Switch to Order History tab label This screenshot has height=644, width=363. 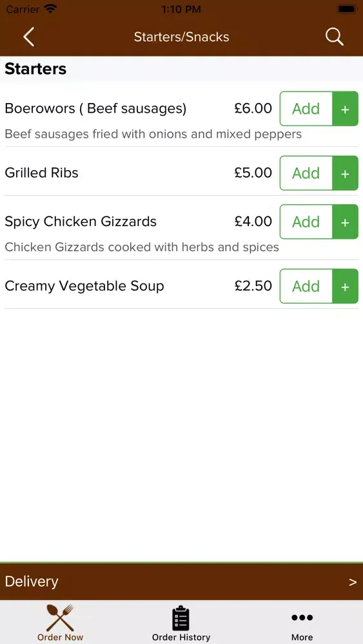point(181,638)
